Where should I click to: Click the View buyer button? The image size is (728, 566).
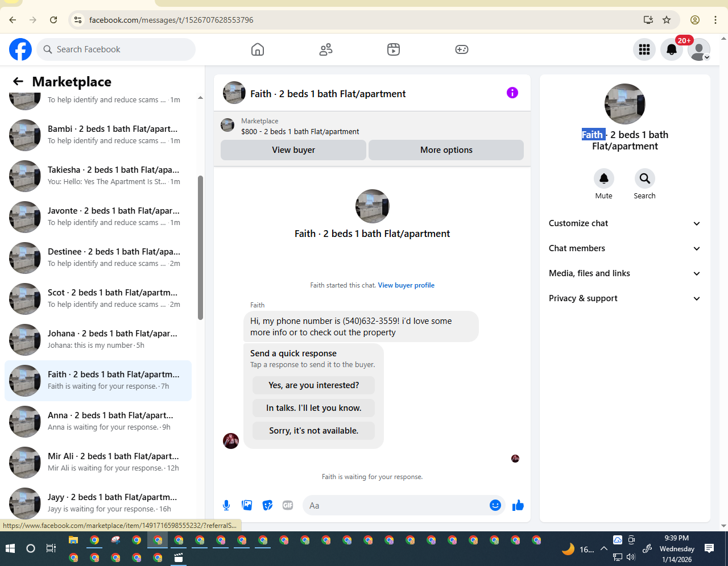click(293, 150)
